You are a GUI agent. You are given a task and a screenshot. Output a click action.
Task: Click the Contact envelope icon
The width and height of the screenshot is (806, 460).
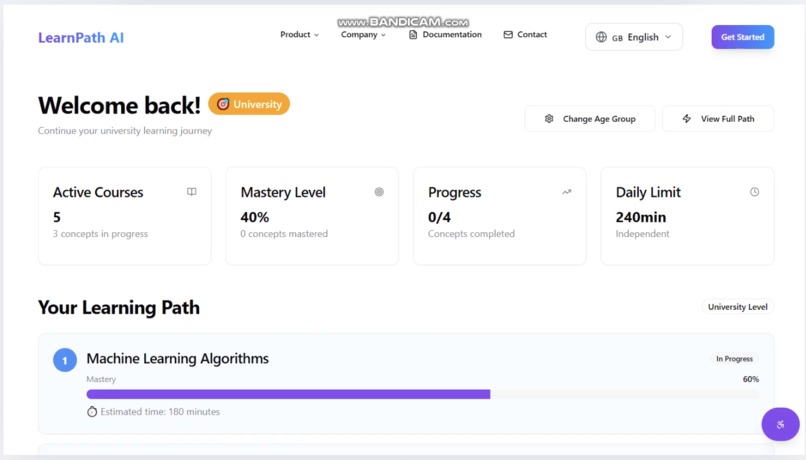[x=508, y=34]
